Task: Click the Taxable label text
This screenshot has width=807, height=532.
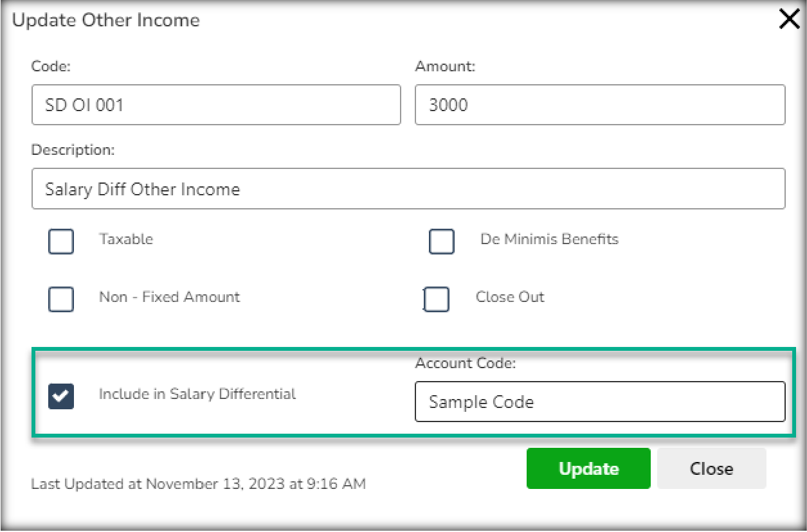Action: point(126,240)
